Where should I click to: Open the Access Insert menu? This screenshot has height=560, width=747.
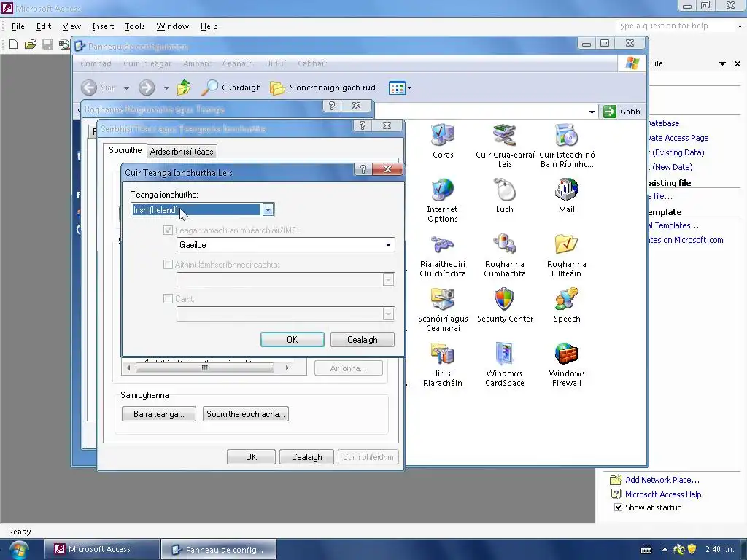click(x=103, y=26)
